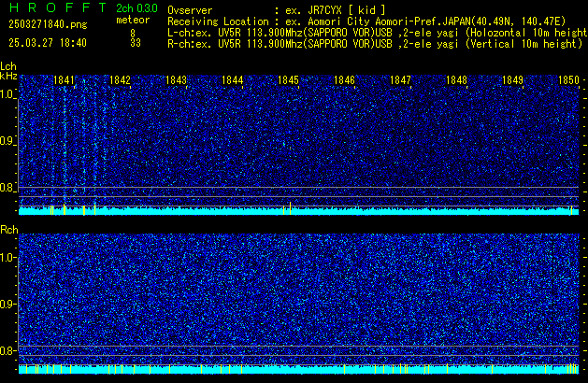Click the Ovserver JR7CYX line
This screenshot has height=383, width=588.
point(277,10)
